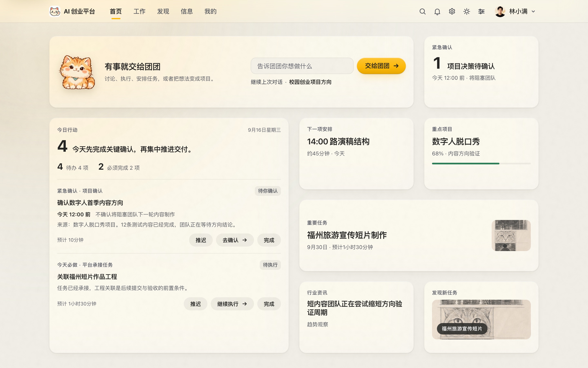Screen dimensions: 588x368
Task: Open 校园创业项目方向 previous conversation link
Action: tap(310, 82)
